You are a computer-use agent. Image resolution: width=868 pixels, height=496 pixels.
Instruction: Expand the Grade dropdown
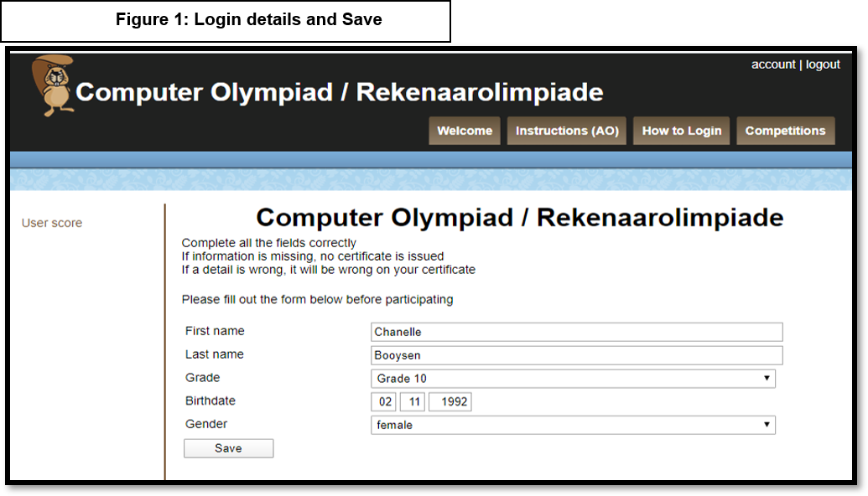(x=573, y=379)
